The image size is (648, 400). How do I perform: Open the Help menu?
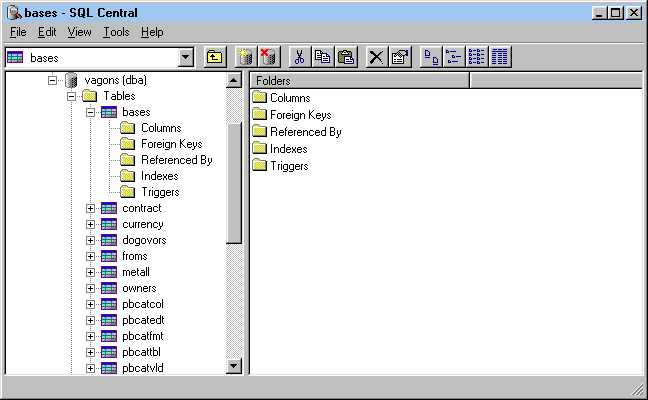tap(152, 32)
